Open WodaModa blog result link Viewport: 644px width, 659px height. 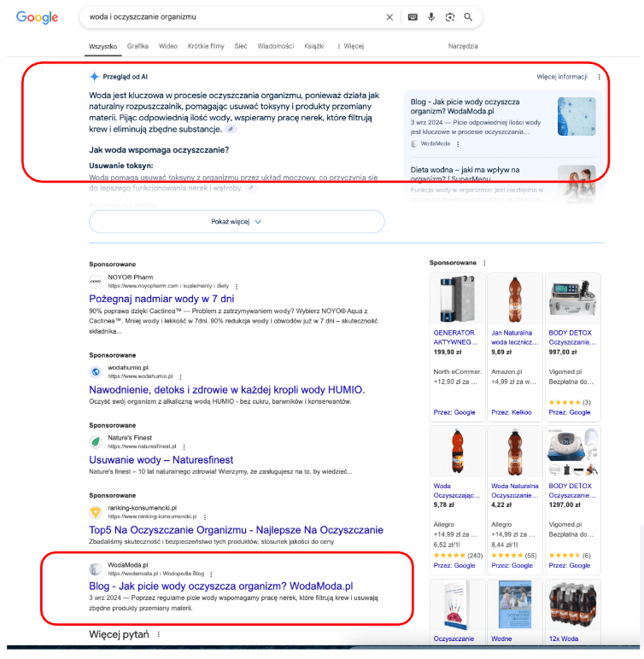coord(220,586)
